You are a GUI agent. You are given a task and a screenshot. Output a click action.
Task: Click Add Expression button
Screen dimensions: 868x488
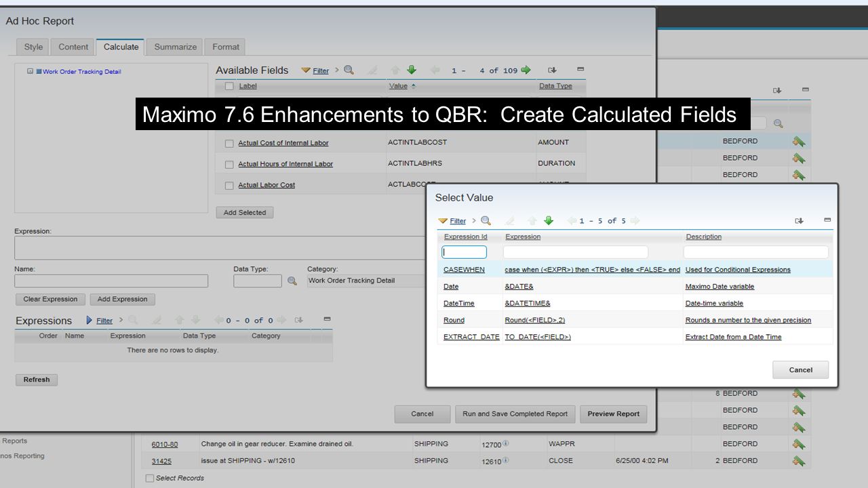122,299
